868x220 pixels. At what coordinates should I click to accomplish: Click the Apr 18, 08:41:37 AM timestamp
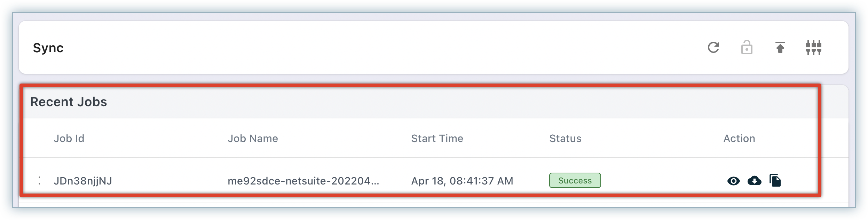(x=462, y=181)
